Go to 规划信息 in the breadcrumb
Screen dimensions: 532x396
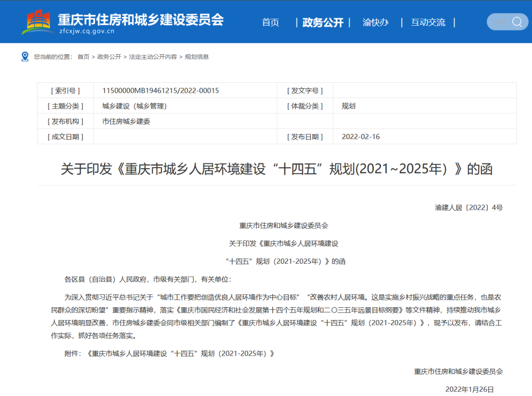coord(197,57)
